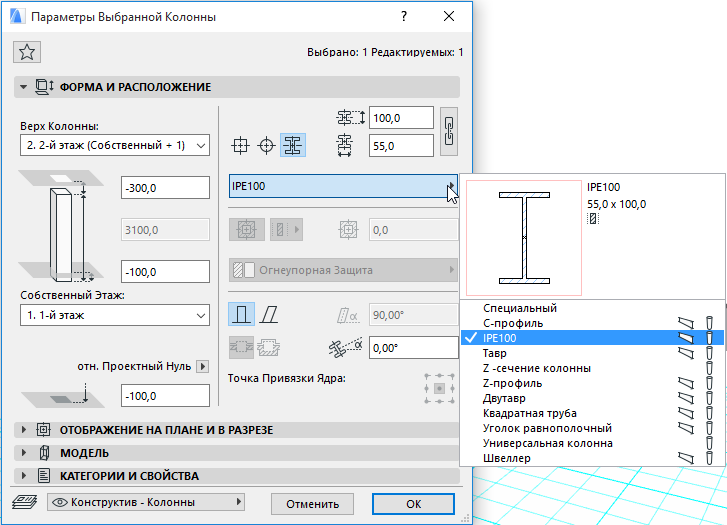Open the Собственный Этаж dropdown
Screen dimensions: 727x525
click(x=115, y=315)
